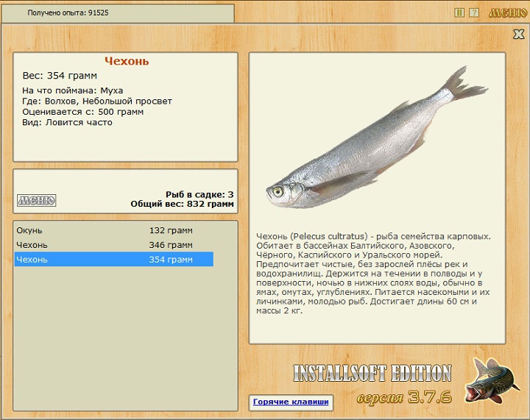Select highlighted Чехонь 354 грамм row
Image resolution: width=530 pixels, height=420 pixels.
114,260
